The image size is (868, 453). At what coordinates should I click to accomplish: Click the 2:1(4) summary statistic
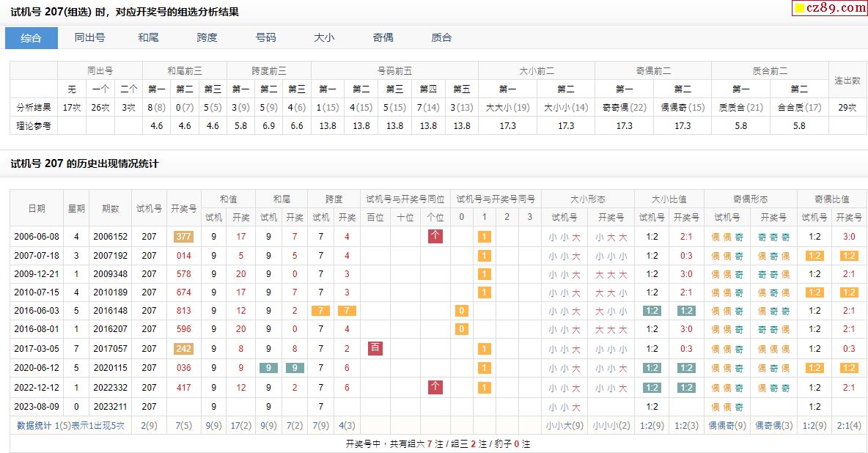849,425
